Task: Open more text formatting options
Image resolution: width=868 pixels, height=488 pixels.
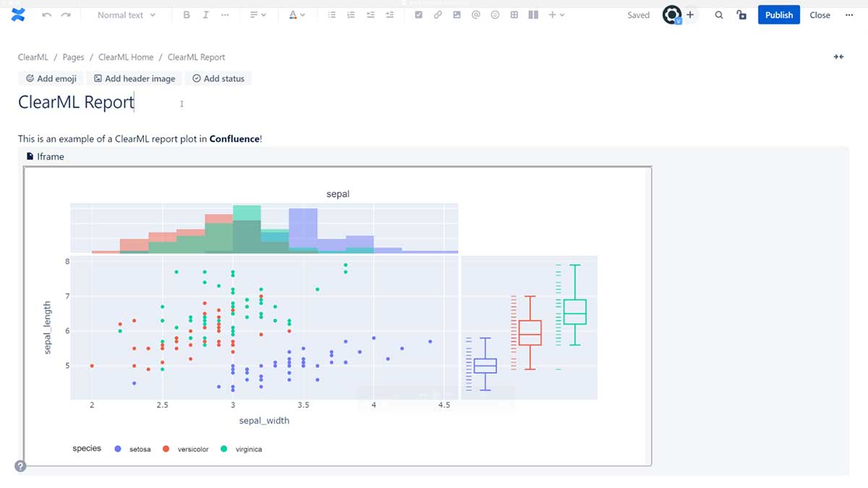Action: [225, 14]
